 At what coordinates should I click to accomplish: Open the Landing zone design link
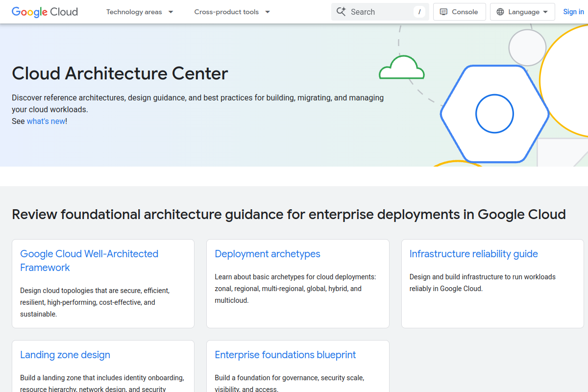(x=65, y=355)
